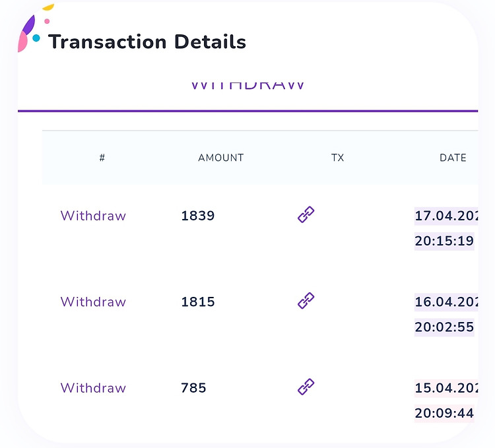Image resolution: width=495 pixels, height=448 pixels.
Task: Click the date starting 17.04
Action: pos(445,216)
